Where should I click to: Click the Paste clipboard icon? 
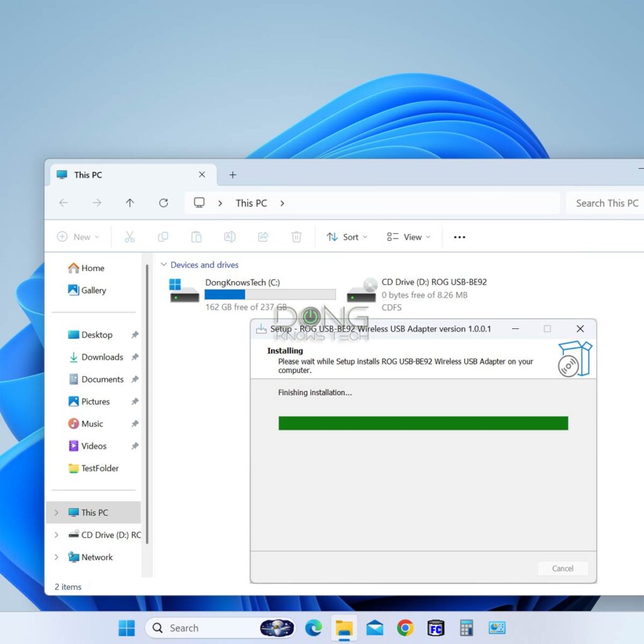196,237
